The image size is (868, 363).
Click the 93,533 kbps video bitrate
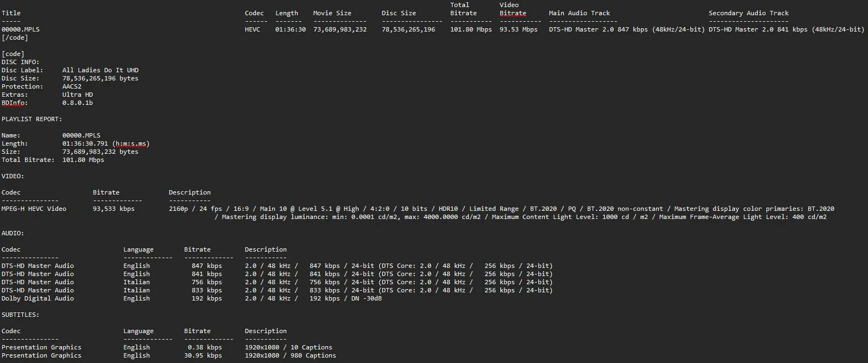click(113, 209)
